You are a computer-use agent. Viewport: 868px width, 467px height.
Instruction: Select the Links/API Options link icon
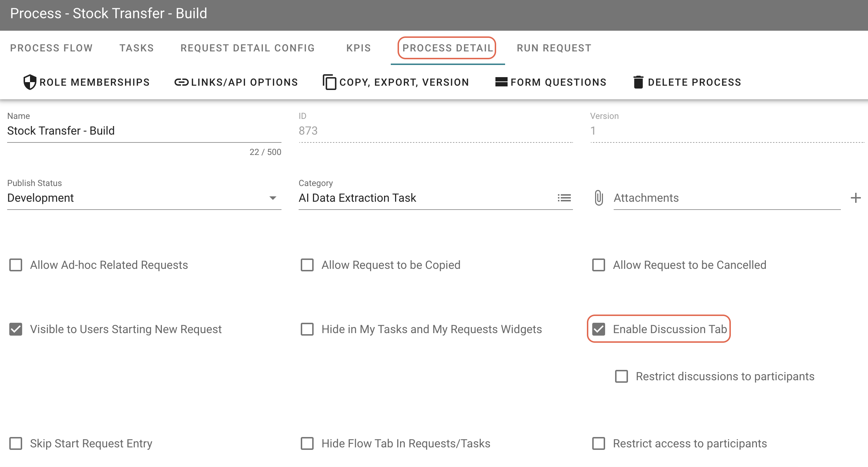[181, 82]
